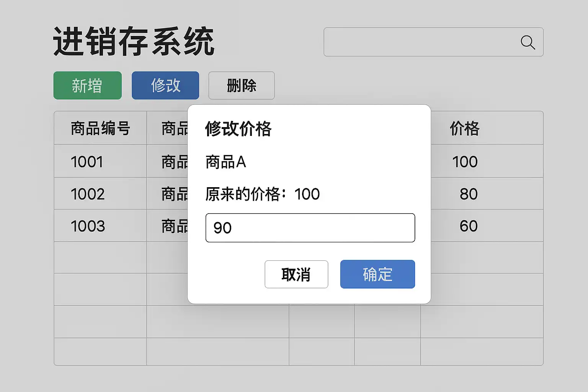Select the row with 商品编号 1002
Image resolution: width=588 pixels, height=392 pixels.
pyautogui.click(x=299, y=193)
